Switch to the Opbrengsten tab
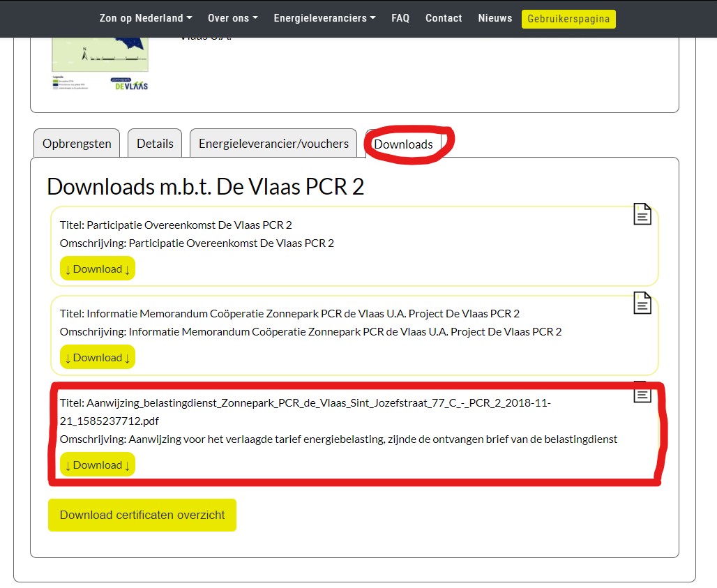The height and width of the screenshot is (588, 717). [77, 144]
